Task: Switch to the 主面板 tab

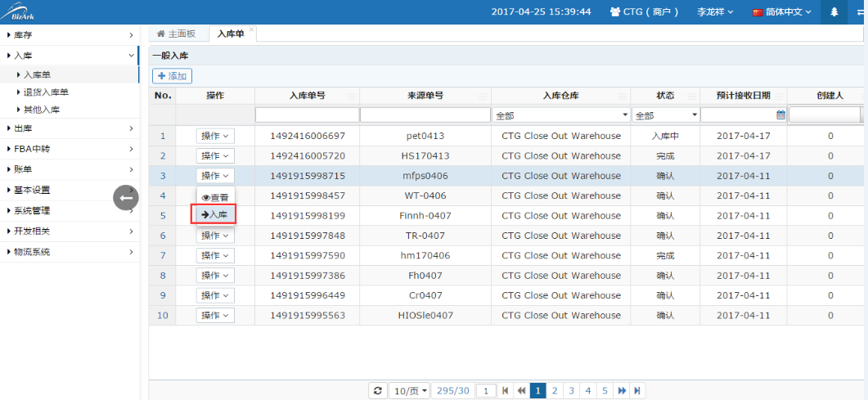Action: [x=177, y=34]
